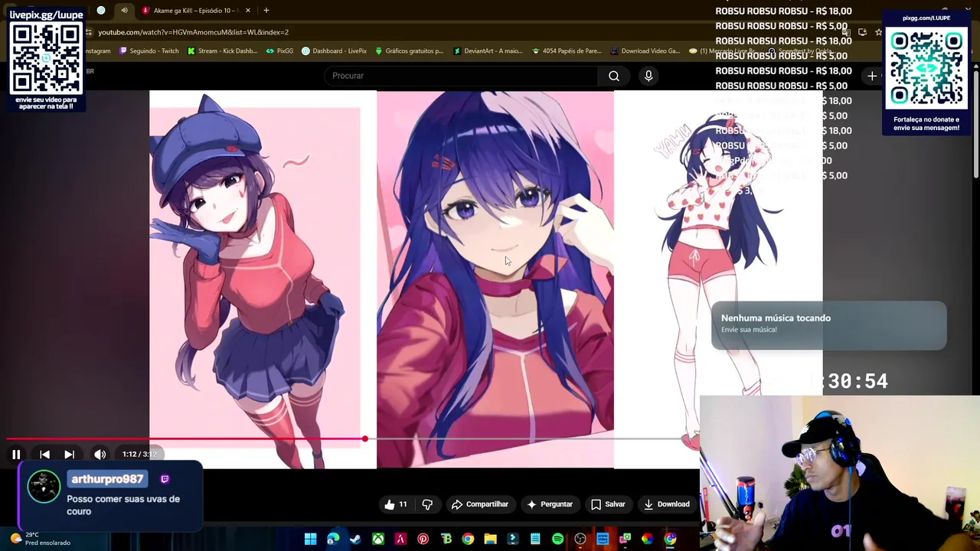Viewport: 980px width, 551px height.
Task: Open the Dashboard - LivePix bookmark
Action: pos(334,51)
